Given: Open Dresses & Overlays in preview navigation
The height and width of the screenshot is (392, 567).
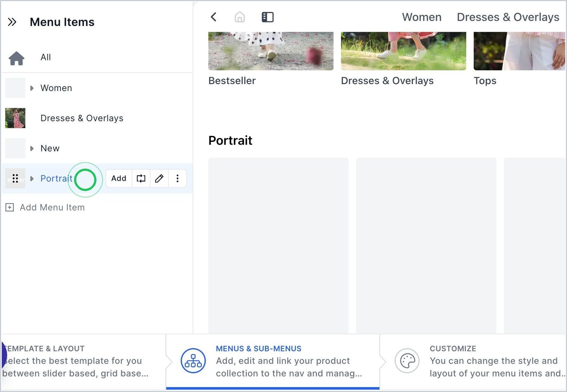Looking at the screenshot, I should pos(508,17).
